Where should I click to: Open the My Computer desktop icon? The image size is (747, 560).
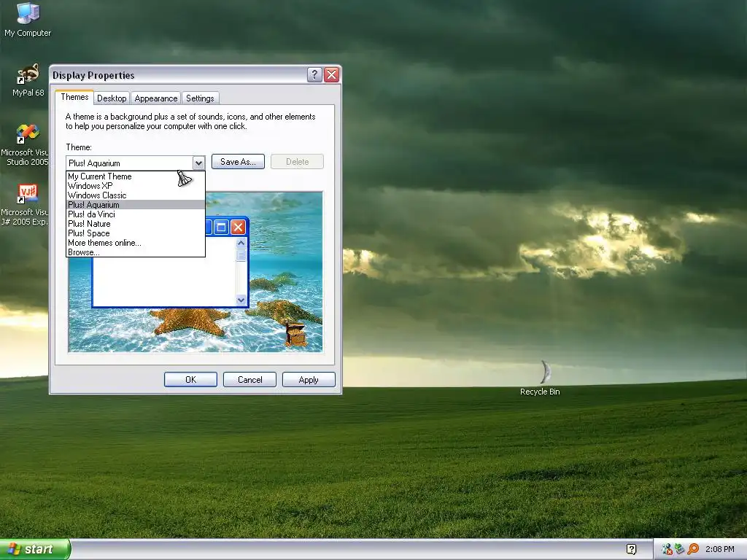click(x=28, y=19)
